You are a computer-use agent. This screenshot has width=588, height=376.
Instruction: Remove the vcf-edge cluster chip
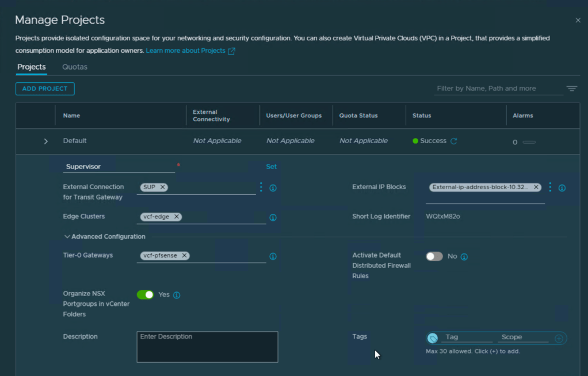coord(177,217)
